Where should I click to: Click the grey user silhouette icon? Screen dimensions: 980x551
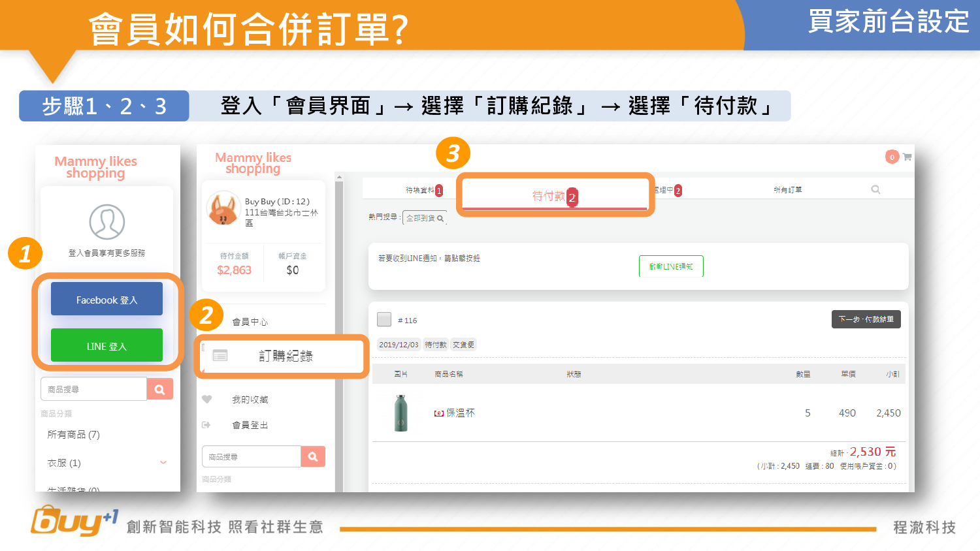coord(107,222)
